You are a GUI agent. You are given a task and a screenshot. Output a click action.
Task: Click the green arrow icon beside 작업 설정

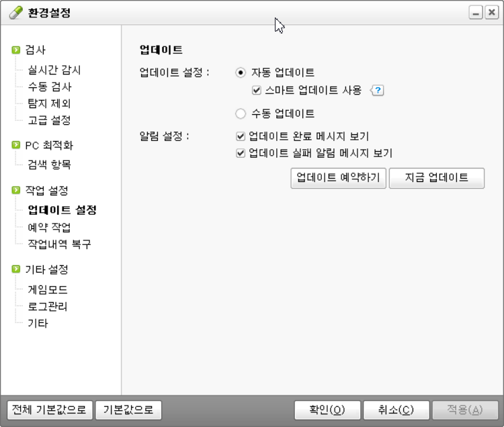click(15, 191)
